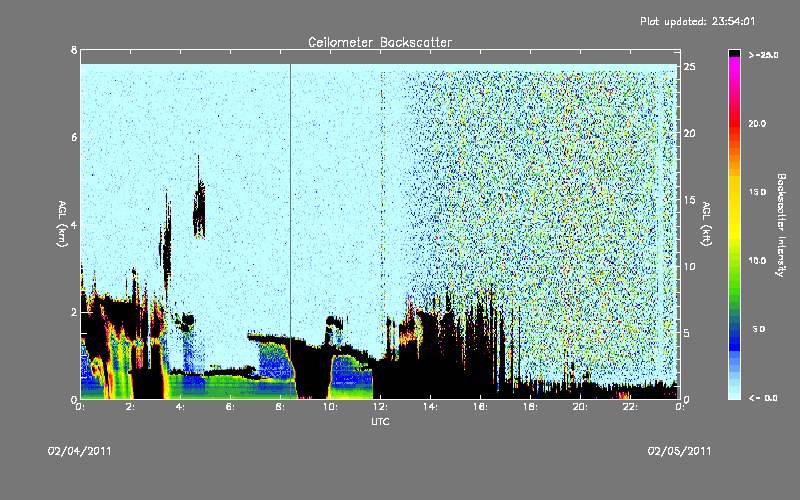This screenshot has width=800, height=500.
Task: Click the "18:" hour tick on the UTC axis
Action: (530, 407)
